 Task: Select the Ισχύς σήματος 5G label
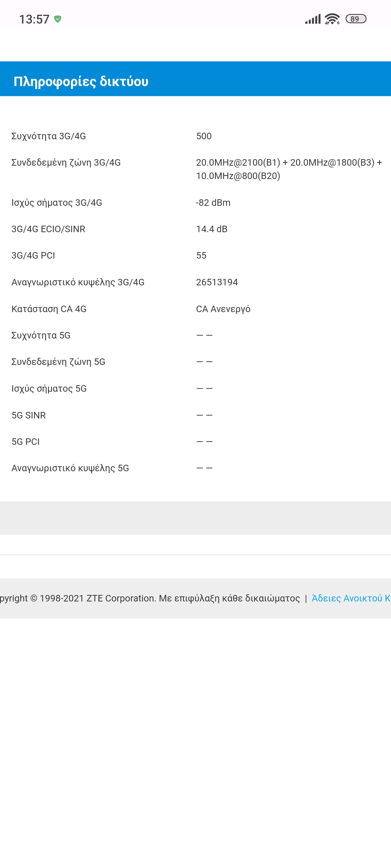click(x=49, y=389)
